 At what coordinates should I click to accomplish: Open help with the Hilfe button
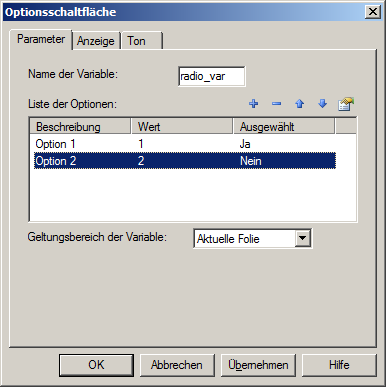339,365
